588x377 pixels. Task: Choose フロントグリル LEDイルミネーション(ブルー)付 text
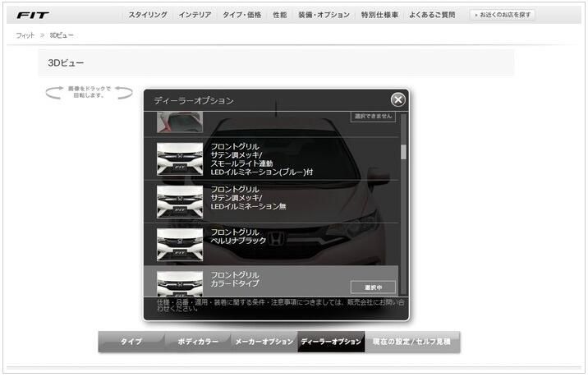coord(262,159)
